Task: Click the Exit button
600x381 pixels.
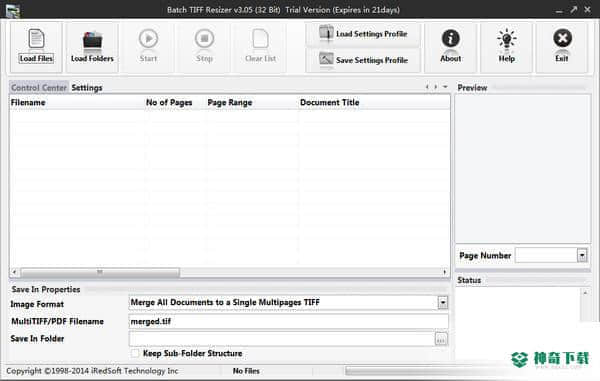Action: (562, 47)
